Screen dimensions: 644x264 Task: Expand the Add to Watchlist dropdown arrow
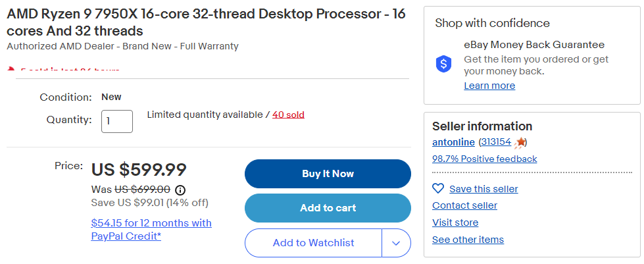[396, 243]
